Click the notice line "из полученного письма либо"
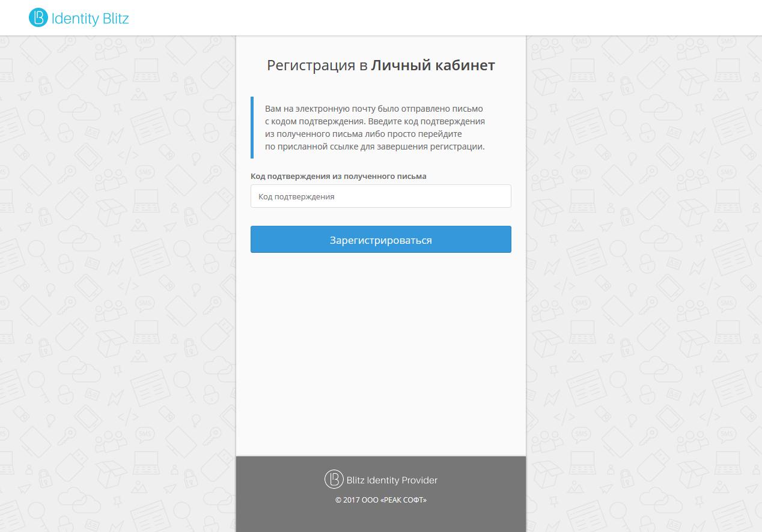The image size is (762, 532). pyautogui.click(x=363, y=134)
